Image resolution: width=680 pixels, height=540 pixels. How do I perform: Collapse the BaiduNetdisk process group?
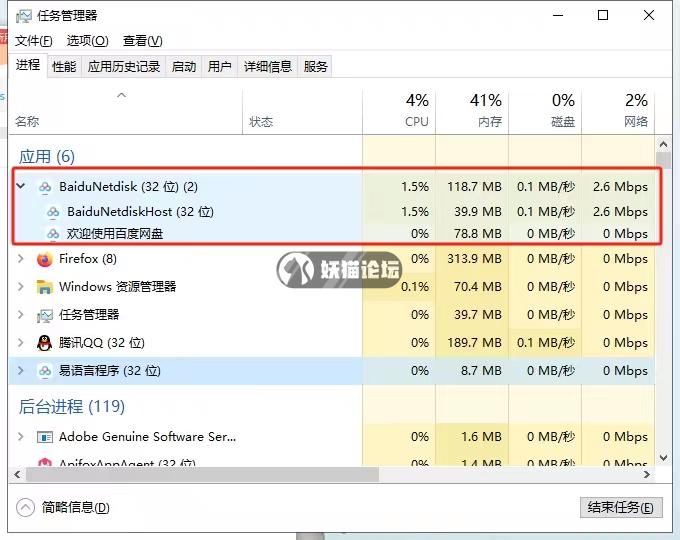click(20, 187)
